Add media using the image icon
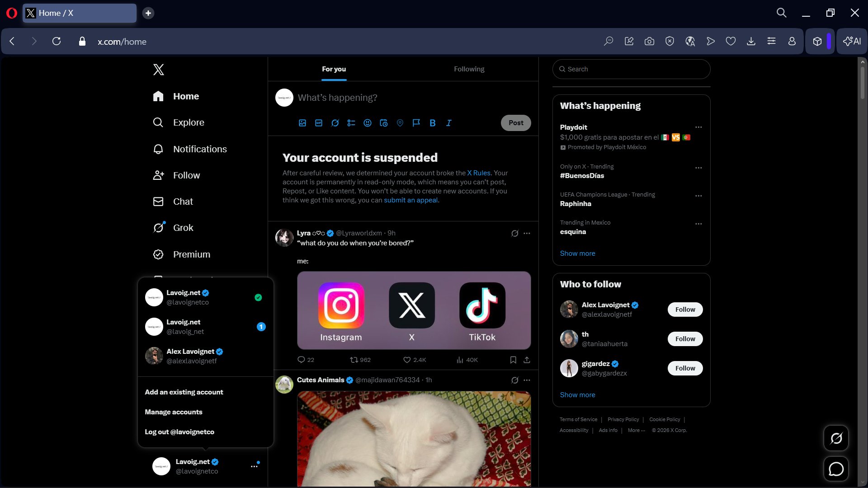868x488 pixels. (x=302, y=123)
